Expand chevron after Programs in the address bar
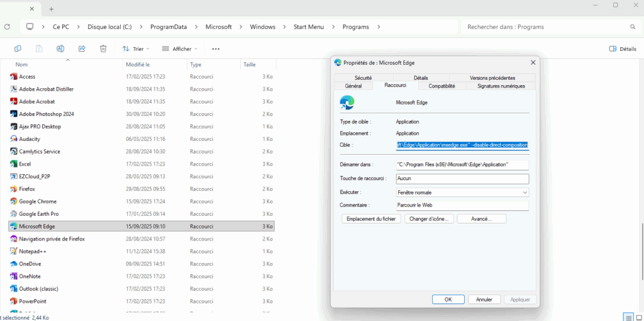The height and width of the screenshot is (321, 644). (x=379, y=26)
